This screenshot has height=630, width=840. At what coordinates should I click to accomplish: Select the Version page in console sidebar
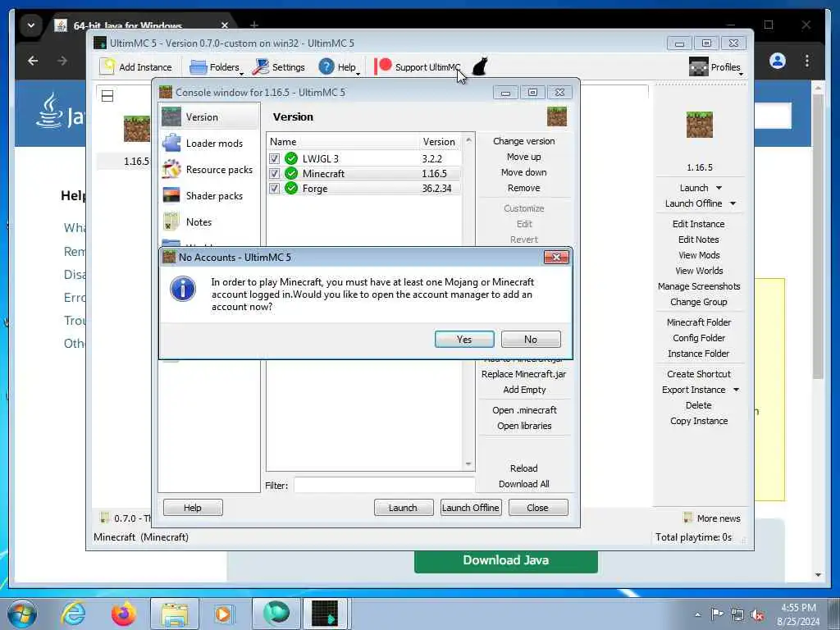point(209,116)
